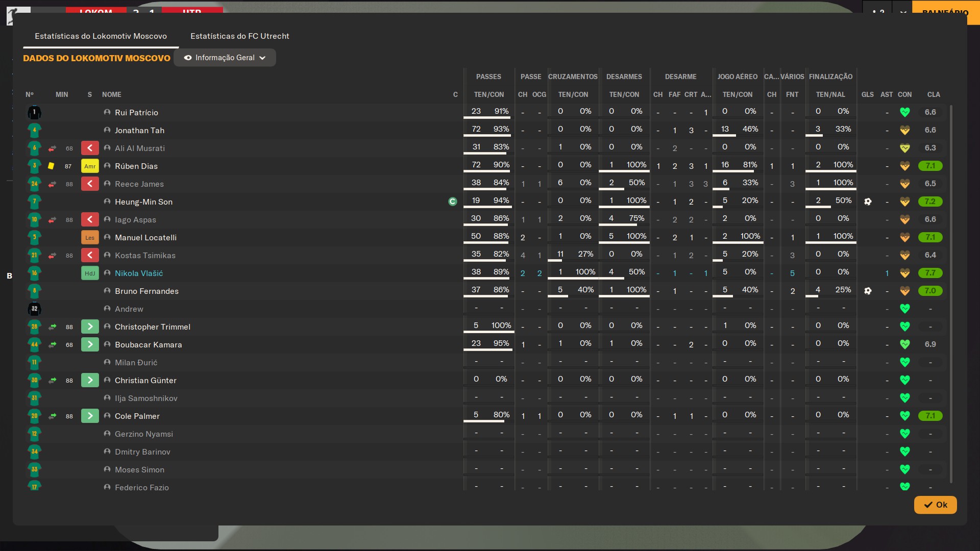The image size is (980, 551).
Task: Click Heung-Min Son's 7.2 rating badge
Action: click(930, 202)
